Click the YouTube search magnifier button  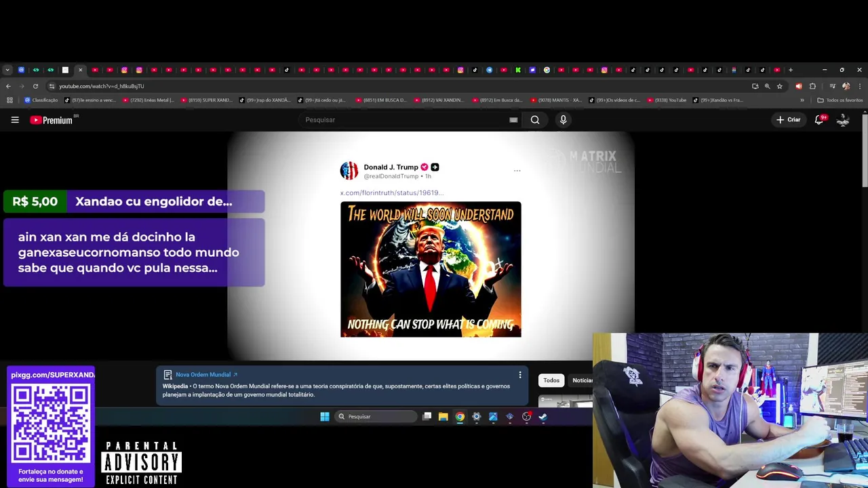click(x=535, y=120)
